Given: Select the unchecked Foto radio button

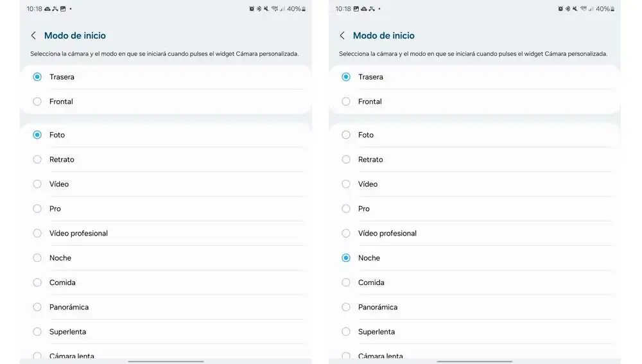Looking at the screenshot, I should pyautogui.click(x=346, y=135).
